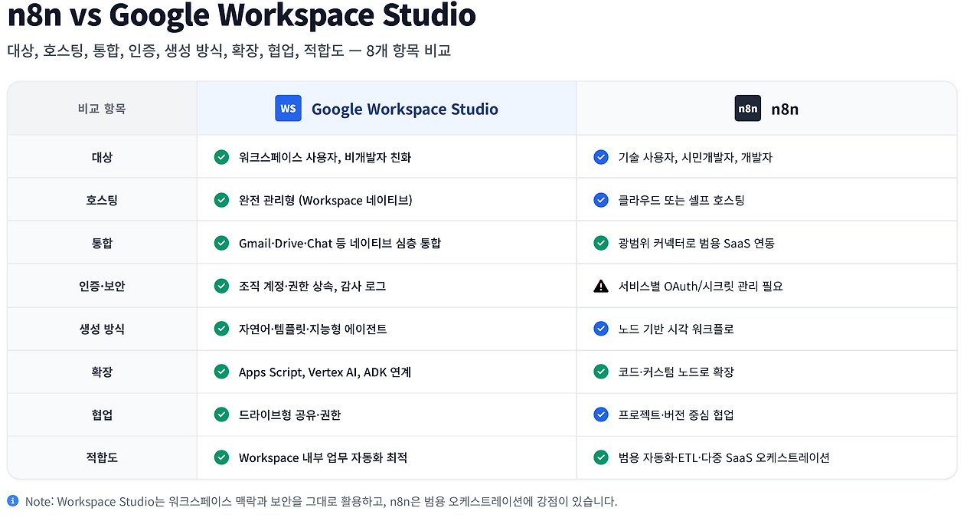Click the Note sentence about Workspace Studio
The height and width of the screenshot is (521, 980).
pyautogui.click(x=321, y=501)
